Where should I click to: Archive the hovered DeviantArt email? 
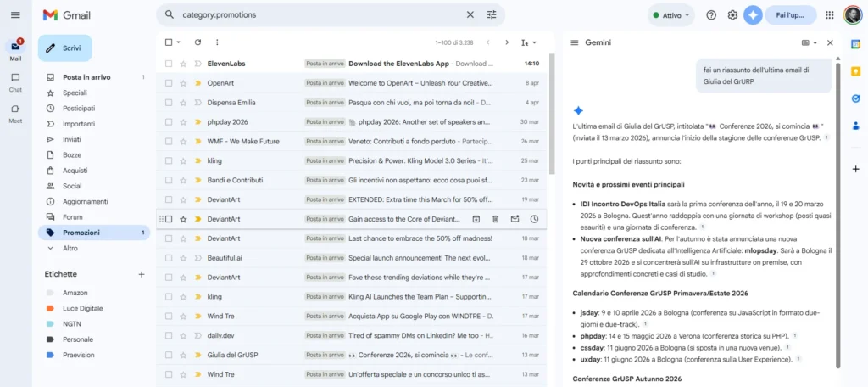click(x=476, y=219)
